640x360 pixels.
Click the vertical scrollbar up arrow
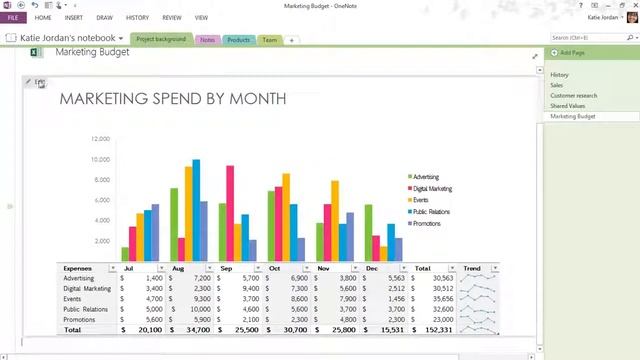point(540,70)
